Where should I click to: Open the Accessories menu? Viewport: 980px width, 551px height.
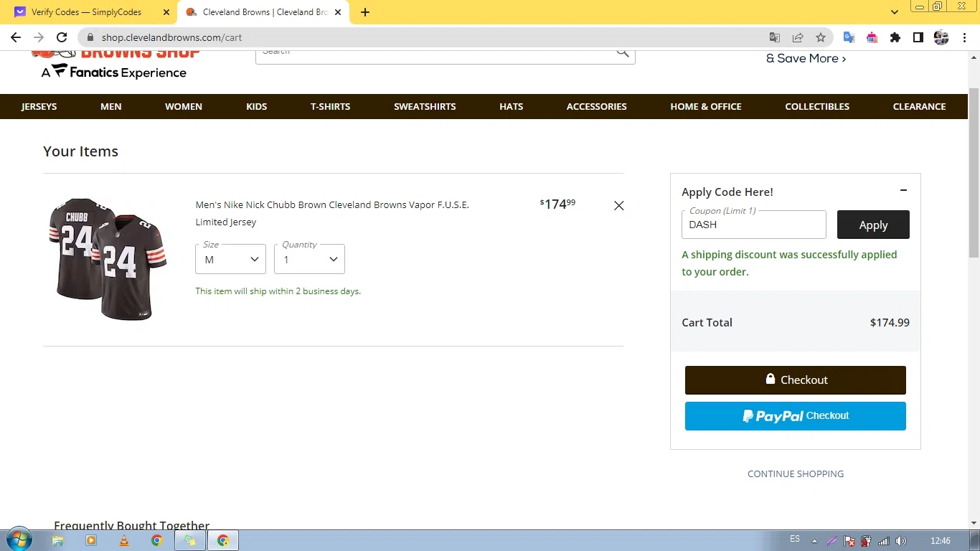pos(596,106)
